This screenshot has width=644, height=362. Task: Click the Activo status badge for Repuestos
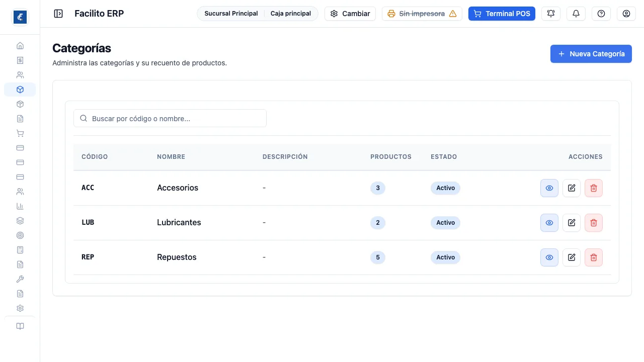(445, 257)
